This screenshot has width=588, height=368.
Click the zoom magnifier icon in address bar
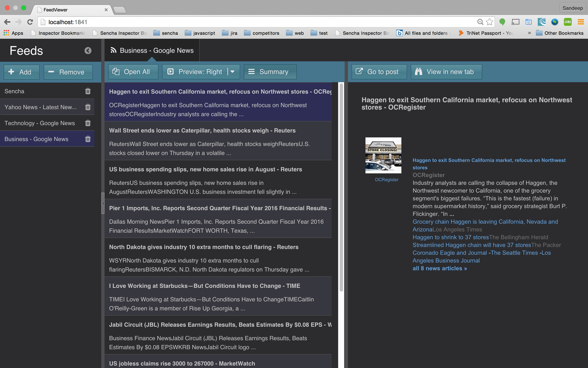[x=480, y=22]
